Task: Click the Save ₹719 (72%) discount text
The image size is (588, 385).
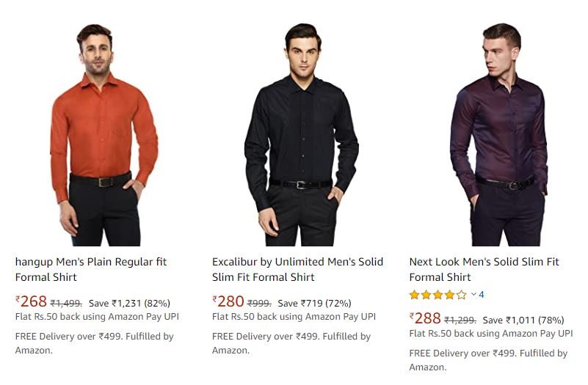Action: click(314, 303)
